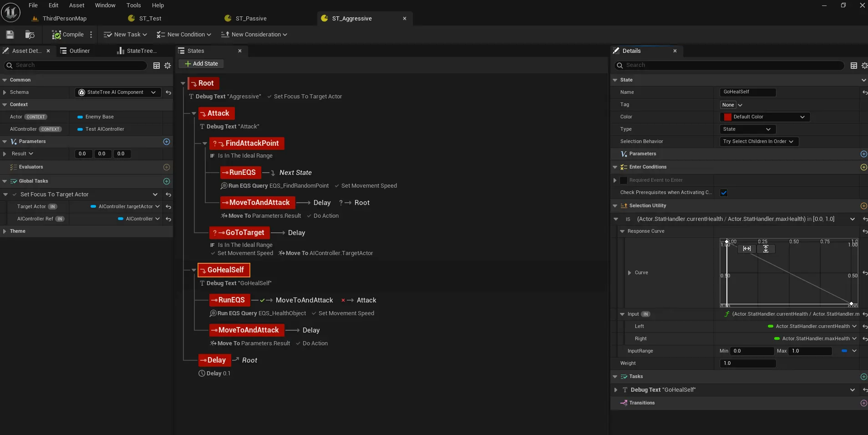
Task: Click the Save asset icon in toolbar
Action: point(10,35)
